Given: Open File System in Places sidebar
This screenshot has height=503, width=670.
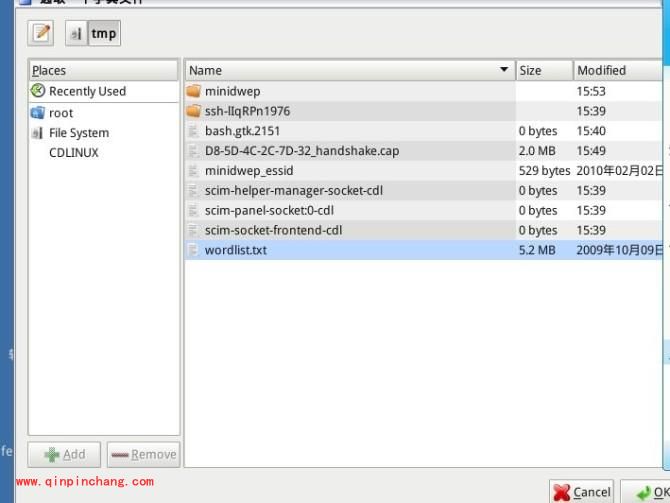Looking at the screenshot, I should click(x=78, y=133).
